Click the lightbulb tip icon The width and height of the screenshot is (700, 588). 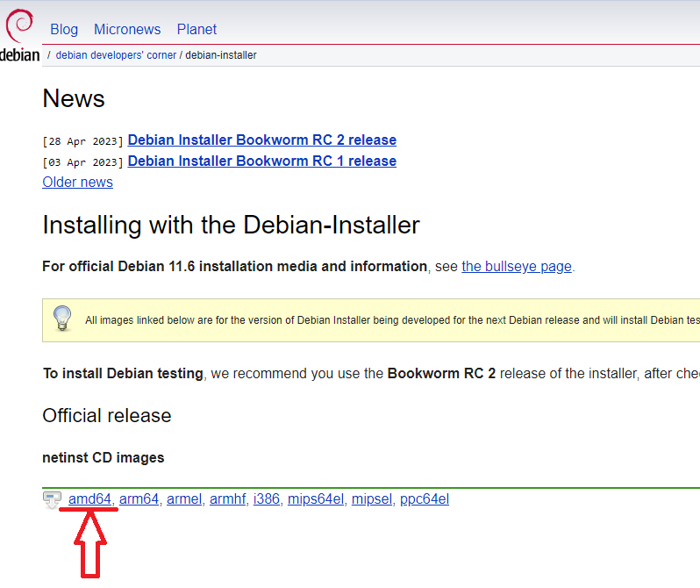(62, 318)
